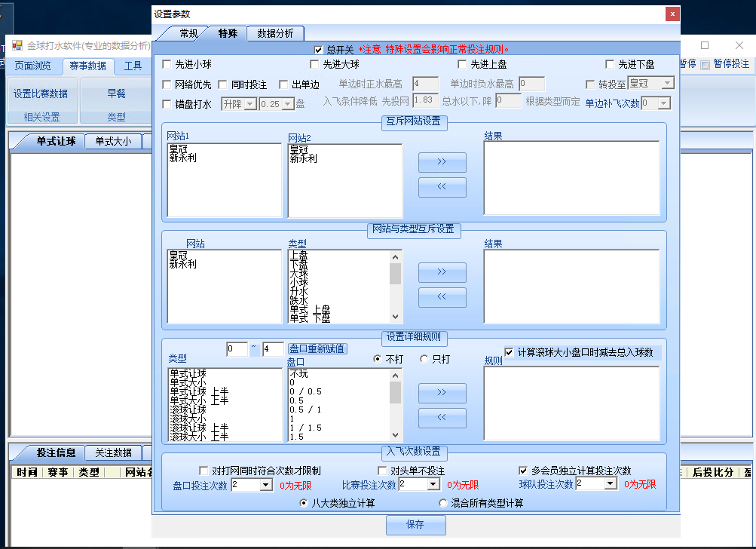Select 滚球让球 in the rule 类型 list
Viewport: 756px width, 549px height.
pyautogui.click(x=188, y=409)
